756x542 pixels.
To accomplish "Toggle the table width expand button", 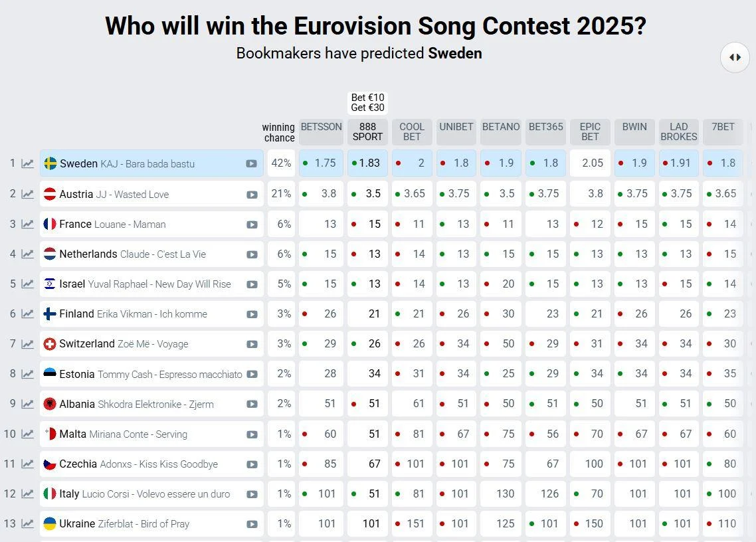I will pos(735,57).
